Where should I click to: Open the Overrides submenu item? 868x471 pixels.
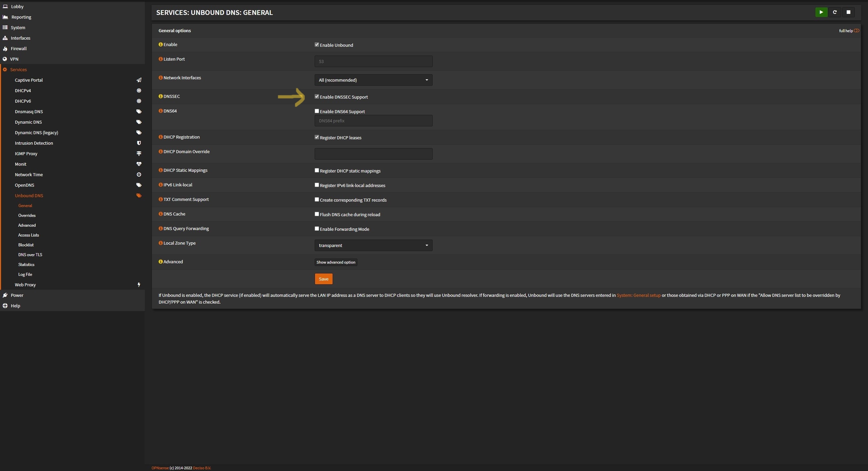27,216
